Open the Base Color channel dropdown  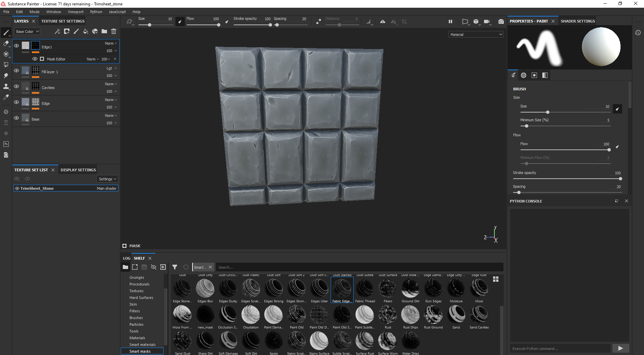[x=27, y=31]
